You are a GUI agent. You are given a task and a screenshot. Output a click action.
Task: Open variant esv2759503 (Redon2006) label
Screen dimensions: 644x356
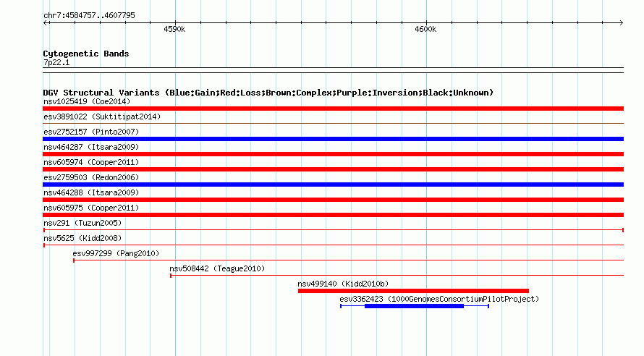91,177
